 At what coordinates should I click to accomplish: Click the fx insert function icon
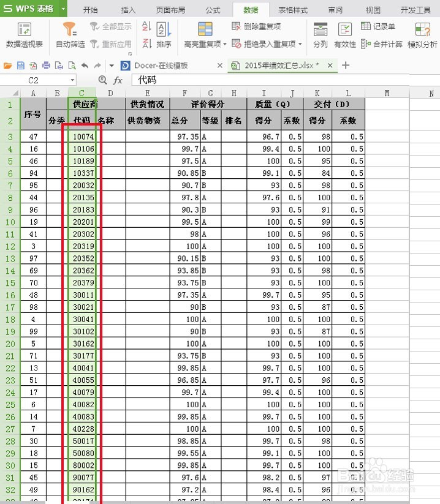[118, 80]
